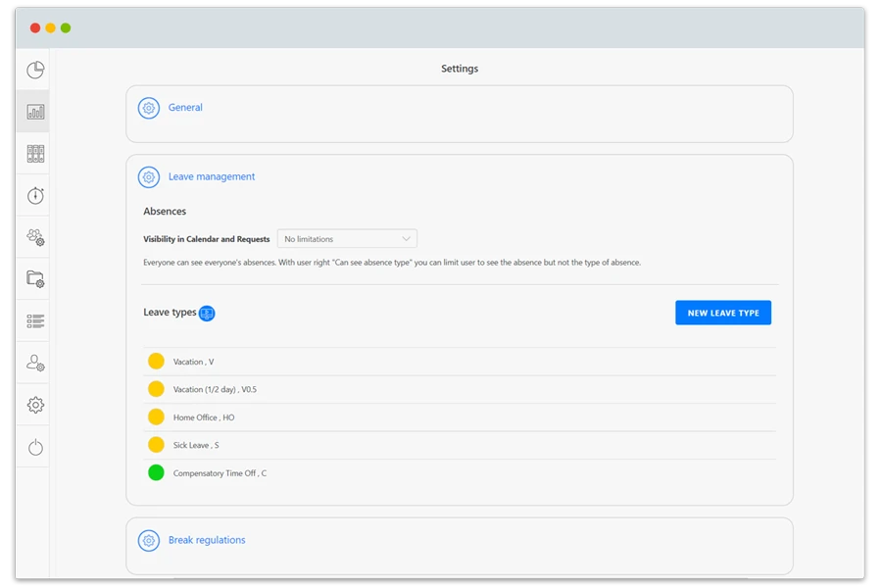Open the Vacation (1/2 day) leave type

215,390
